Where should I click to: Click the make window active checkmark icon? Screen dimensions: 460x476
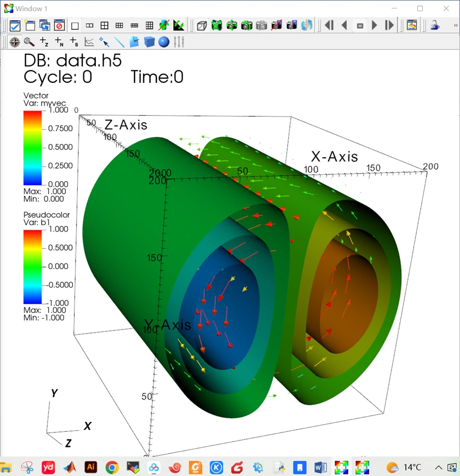coord(14,25)
